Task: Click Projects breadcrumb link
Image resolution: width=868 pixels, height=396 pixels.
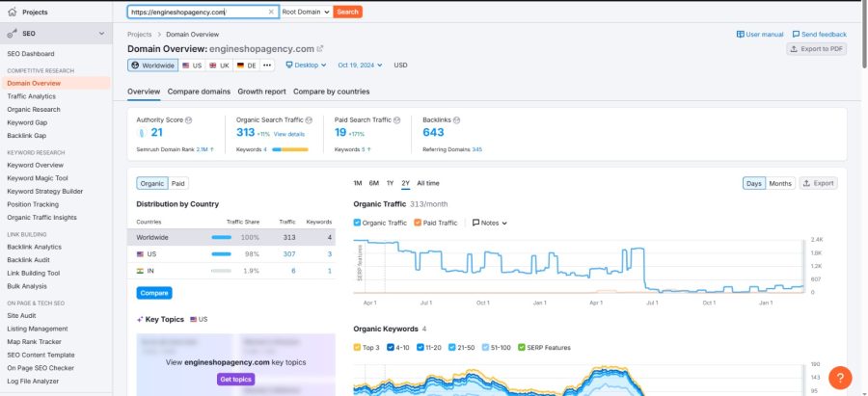Action: click(140, 35)
